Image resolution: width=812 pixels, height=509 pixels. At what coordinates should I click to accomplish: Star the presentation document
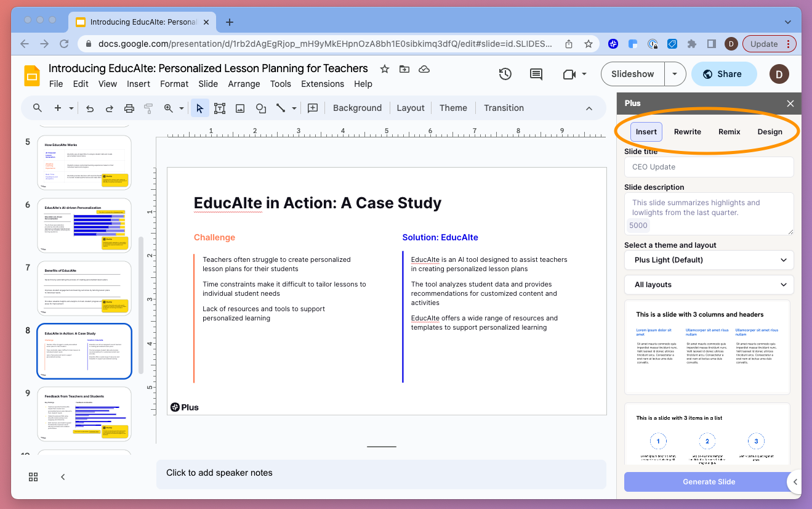[385, 69]
